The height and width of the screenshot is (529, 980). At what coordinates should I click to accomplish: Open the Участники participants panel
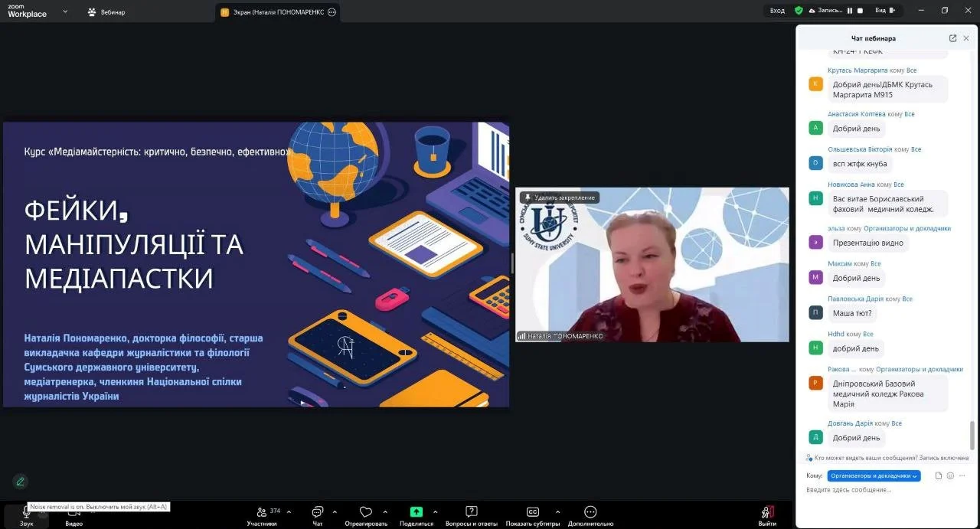click(262, 514)
